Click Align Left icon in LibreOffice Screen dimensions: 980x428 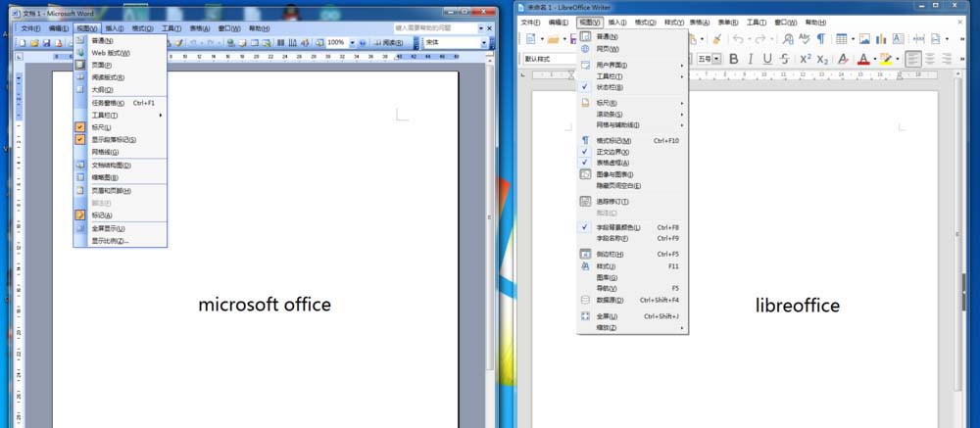point(913,59)
